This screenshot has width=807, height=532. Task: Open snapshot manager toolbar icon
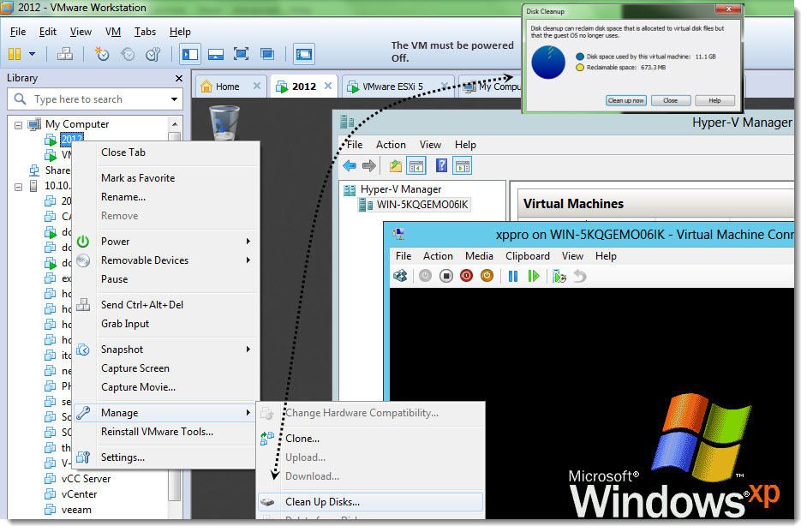[x=153, y=53]
